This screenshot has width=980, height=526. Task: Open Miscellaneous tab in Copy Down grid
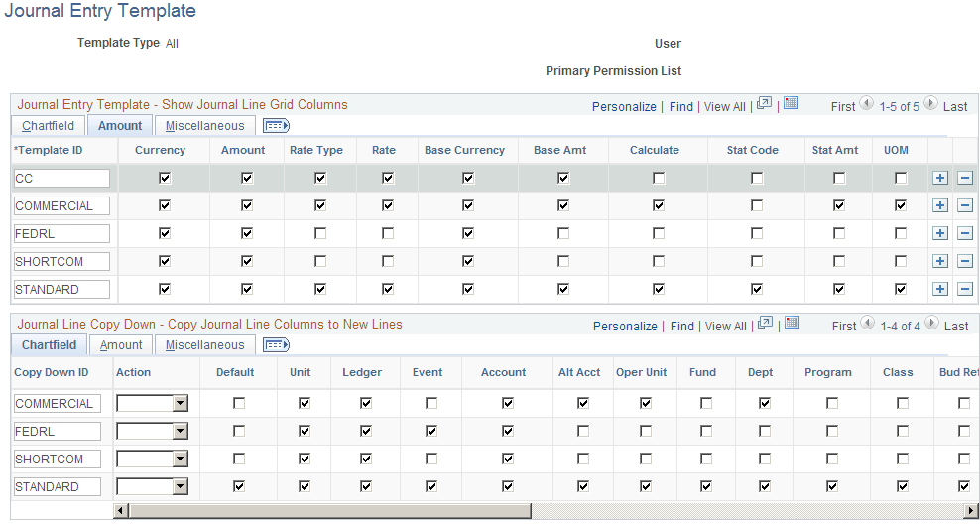[x=205, y=345]
